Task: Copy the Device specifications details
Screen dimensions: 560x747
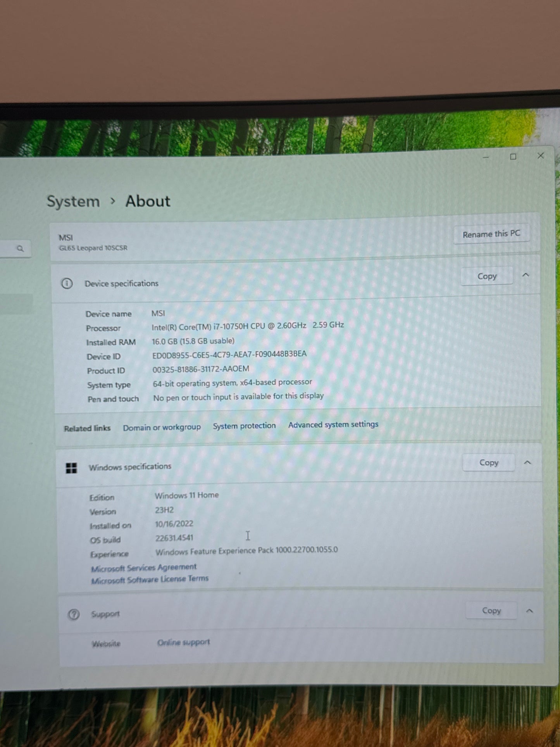Action: coord(487,276)
